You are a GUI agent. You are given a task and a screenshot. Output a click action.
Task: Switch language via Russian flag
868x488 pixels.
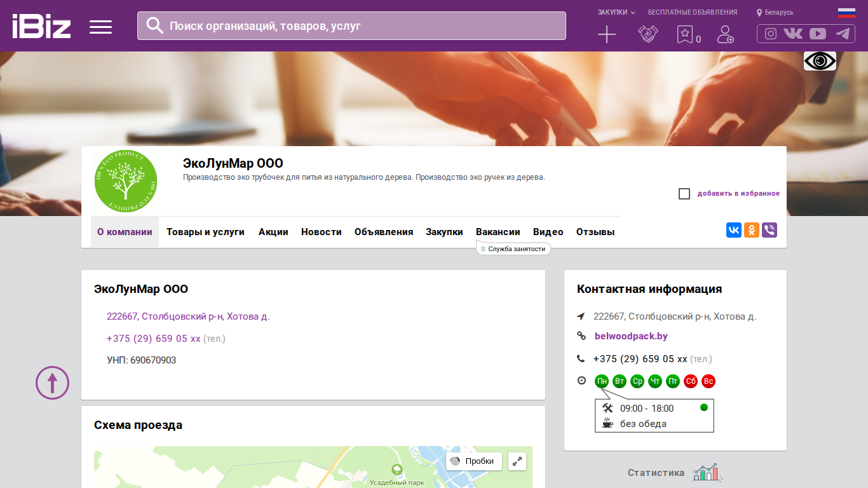coord(846,12)
